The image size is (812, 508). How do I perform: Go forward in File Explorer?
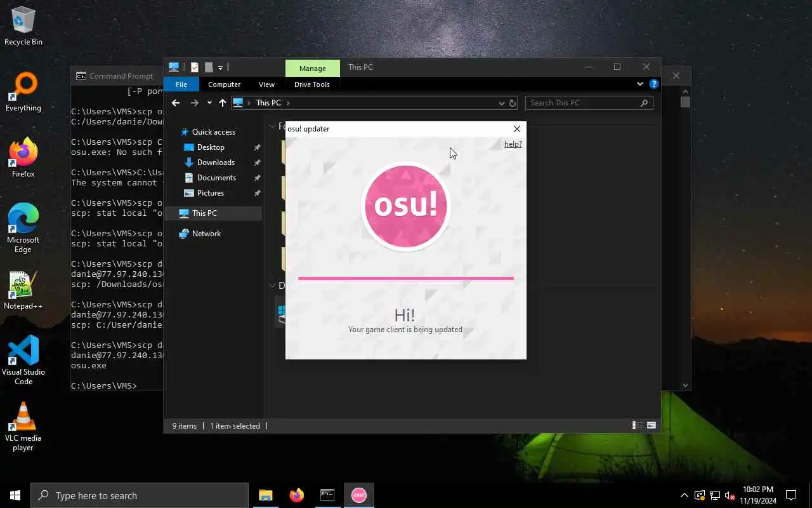(x=195, y=103)
